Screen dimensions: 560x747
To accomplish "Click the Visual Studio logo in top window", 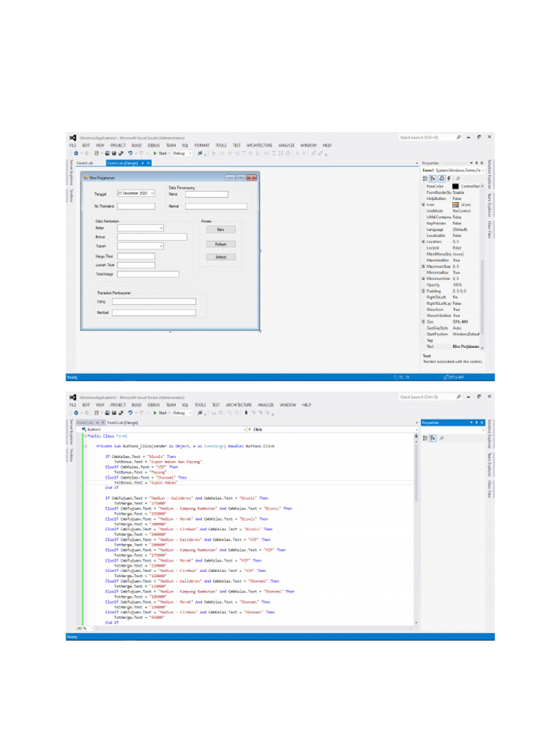I will pyautogui.click(x=73, y=137).
